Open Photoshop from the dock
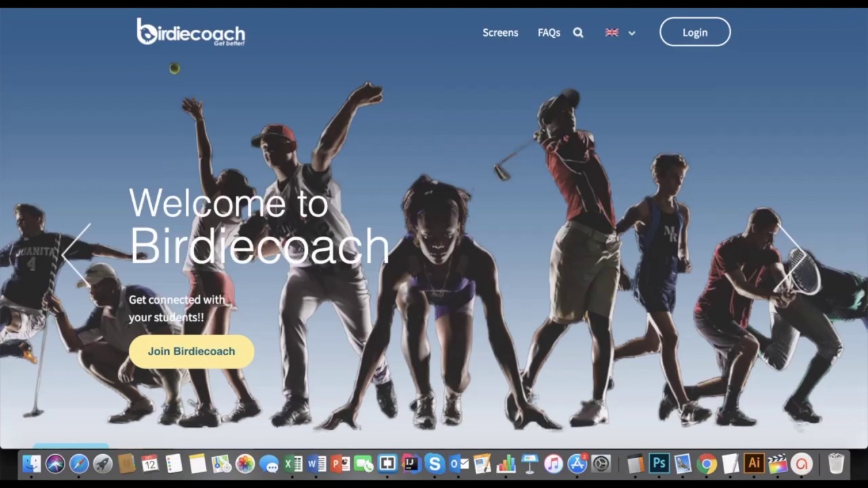 (658, 464)
